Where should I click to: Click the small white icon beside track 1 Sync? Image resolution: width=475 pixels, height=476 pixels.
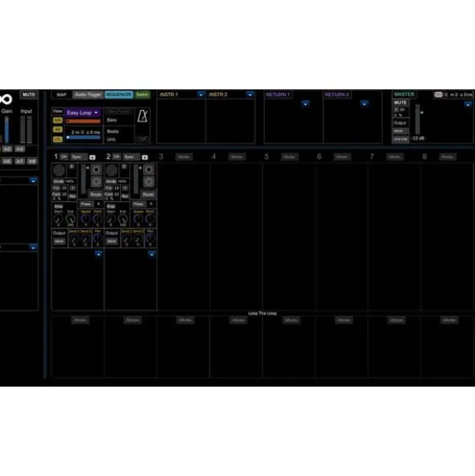93,157
